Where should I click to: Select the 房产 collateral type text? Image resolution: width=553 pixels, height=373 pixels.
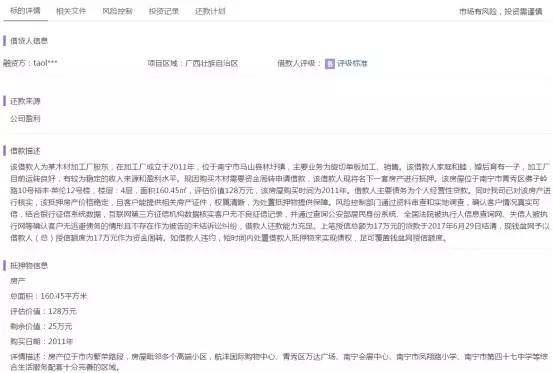pyautogui.click(x=18, y=281)
